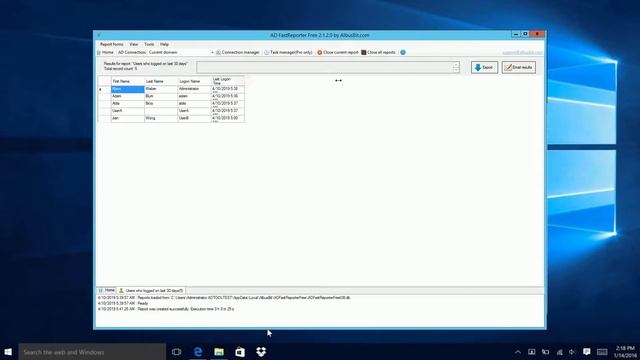This screenshot has width=640, height=360.
Task: Click the Email results button
Action: pos(519,67)
